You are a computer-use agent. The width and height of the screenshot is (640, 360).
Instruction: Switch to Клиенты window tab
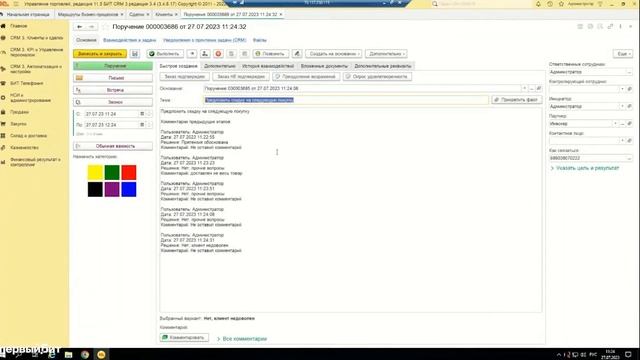coord(166,14)
